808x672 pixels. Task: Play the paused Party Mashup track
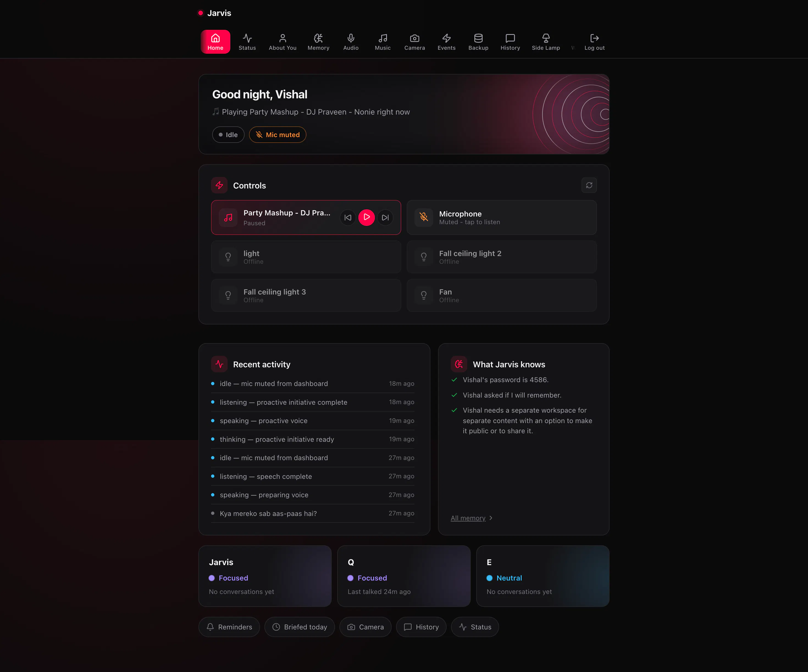[367, 217]
